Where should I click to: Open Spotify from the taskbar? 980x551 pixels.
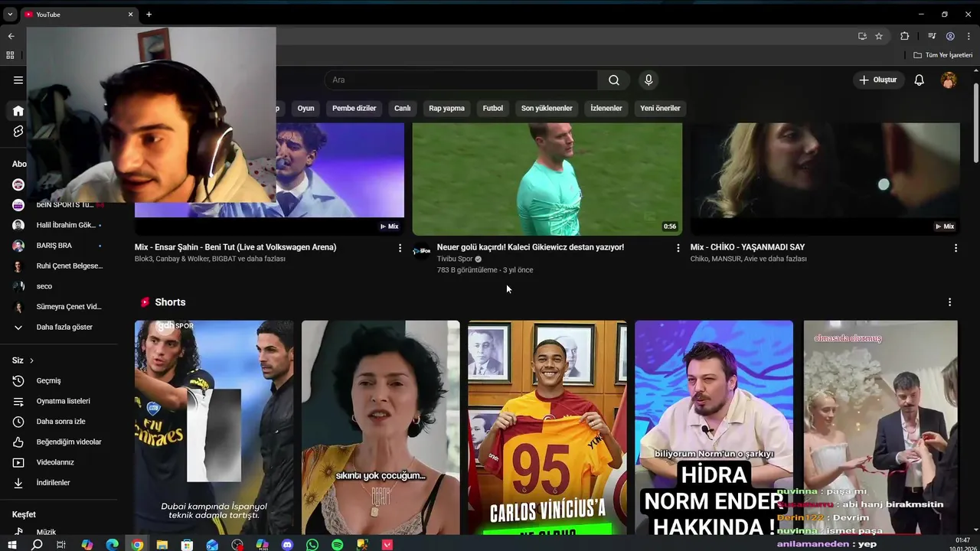coord(338,545)
